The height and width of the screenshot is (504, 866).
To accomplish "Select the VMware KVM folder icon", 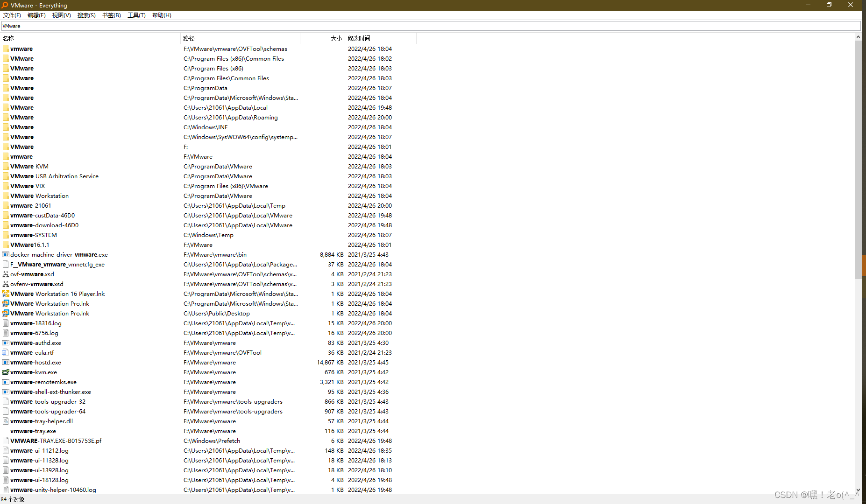I will click(x=6, y=167).
